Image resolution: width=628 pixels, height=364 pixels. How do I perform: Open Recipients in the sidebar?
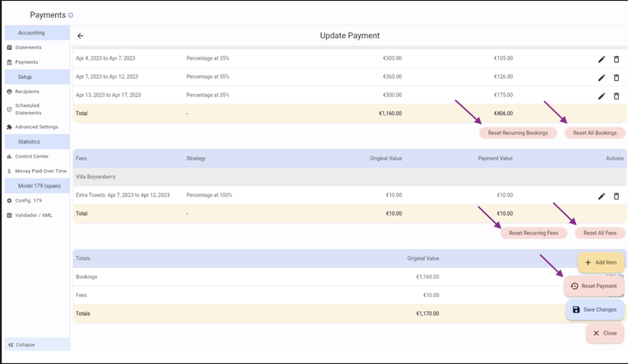click(27, 91)
